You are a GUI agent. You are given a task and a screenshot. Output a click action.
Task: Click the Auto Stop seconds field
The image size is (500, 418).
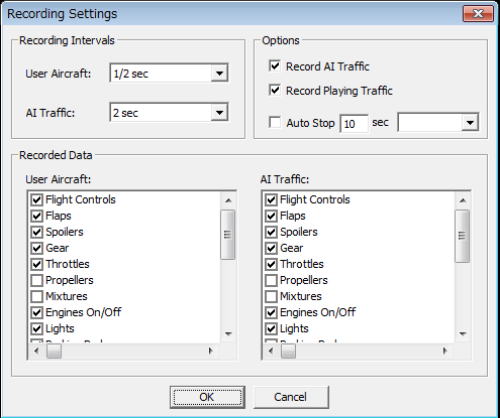[x=354, y=123]
